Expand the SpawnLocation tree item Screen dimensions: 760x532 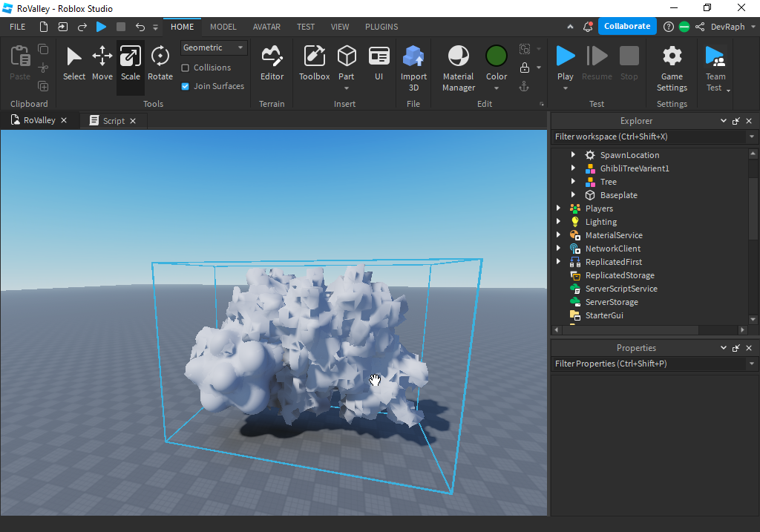click(573, 154)
